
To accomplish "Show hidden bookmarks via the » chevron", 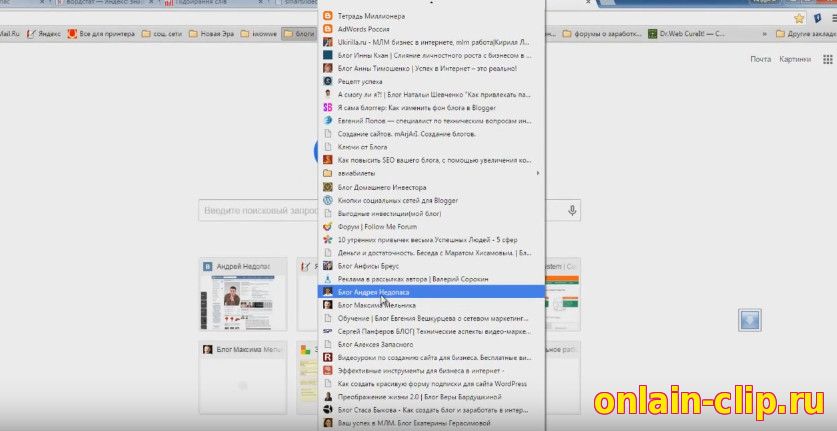I will (764, 34).
